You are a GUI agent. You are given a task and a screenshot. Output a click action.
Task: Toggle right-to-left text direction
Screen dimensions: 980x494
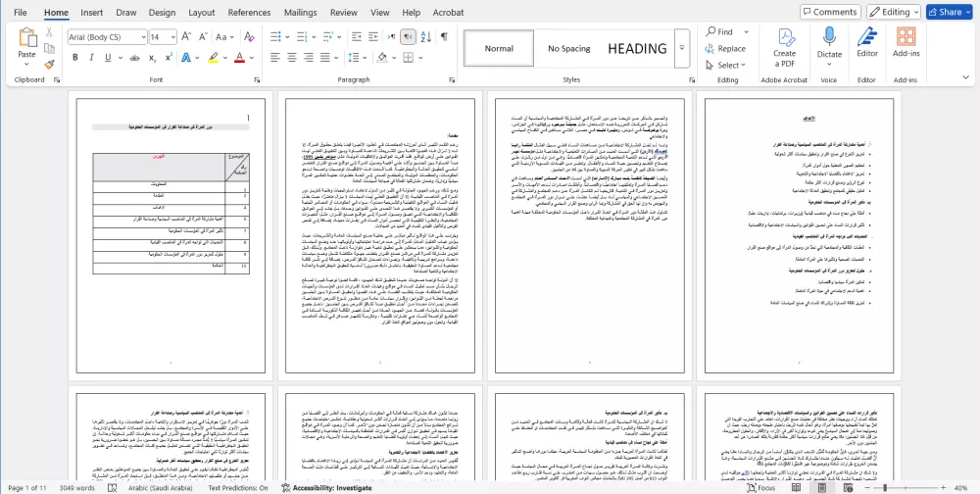[x=408, y=37]
